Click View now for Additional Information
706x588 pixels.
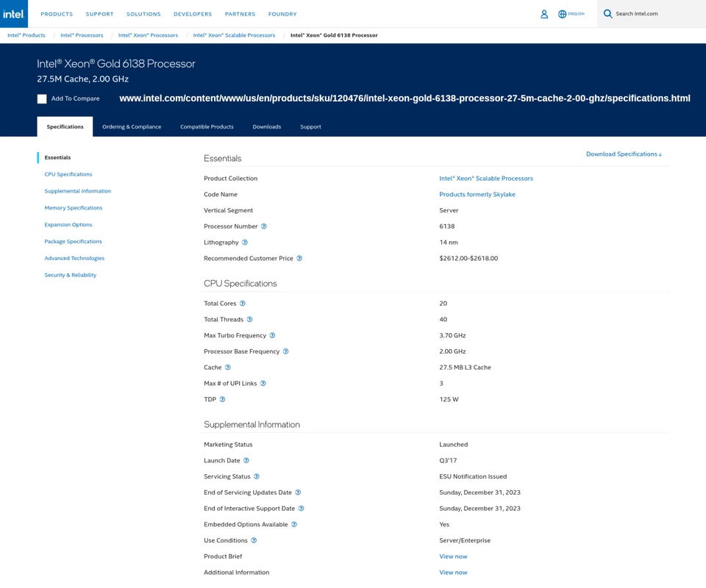click(453, 573)
